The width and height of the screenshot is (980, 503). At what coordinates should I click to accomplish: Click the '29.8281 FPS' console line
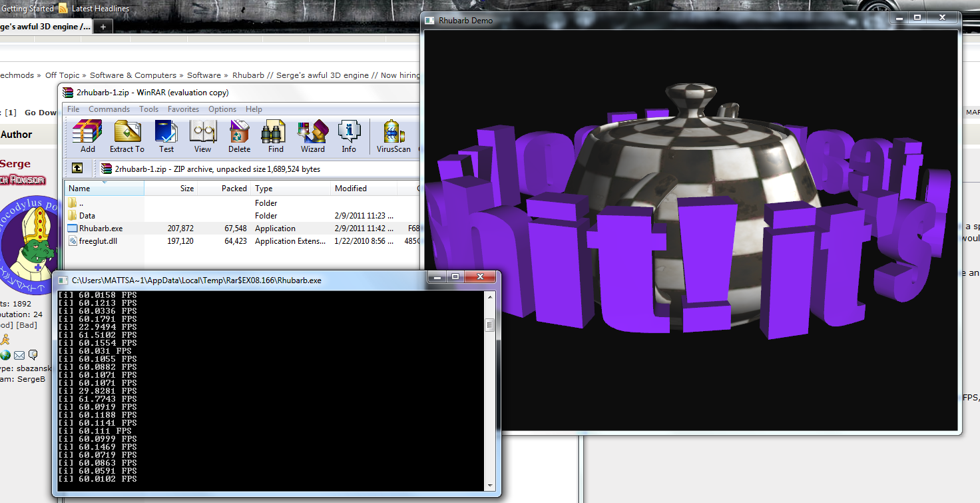click(97, 391)
